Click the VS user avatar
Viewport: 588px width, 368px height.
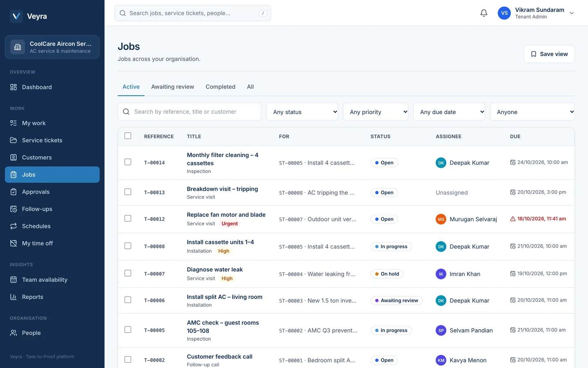click(504, 13)
